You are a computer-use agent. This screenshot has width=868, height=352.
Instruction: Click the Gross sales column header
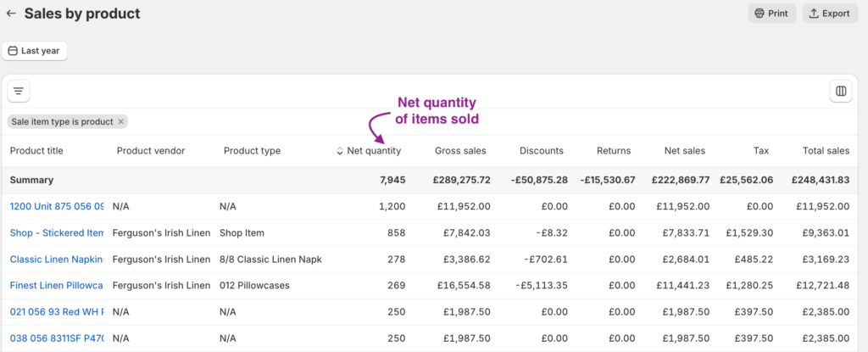460,151
